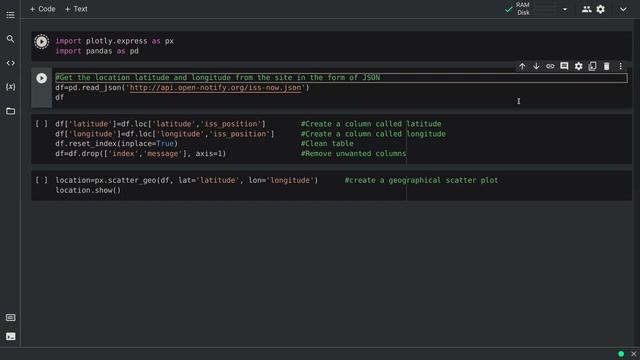Add a new Text cell
The height and width of the screenshot is (360, 640).
76,9
